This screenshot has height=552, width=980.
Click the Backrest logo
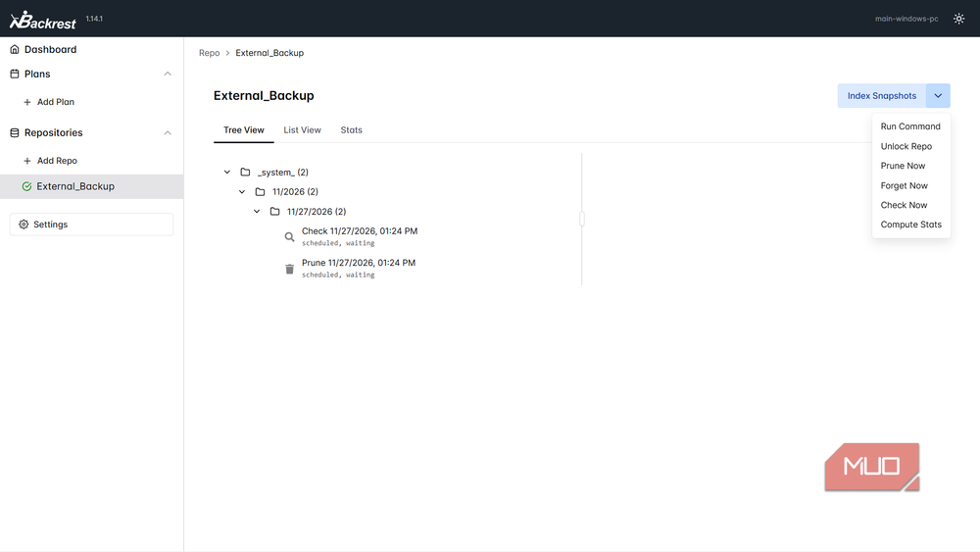click(42, 20)
